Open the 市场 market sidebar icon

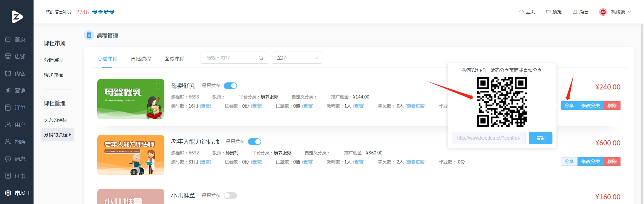8,193
